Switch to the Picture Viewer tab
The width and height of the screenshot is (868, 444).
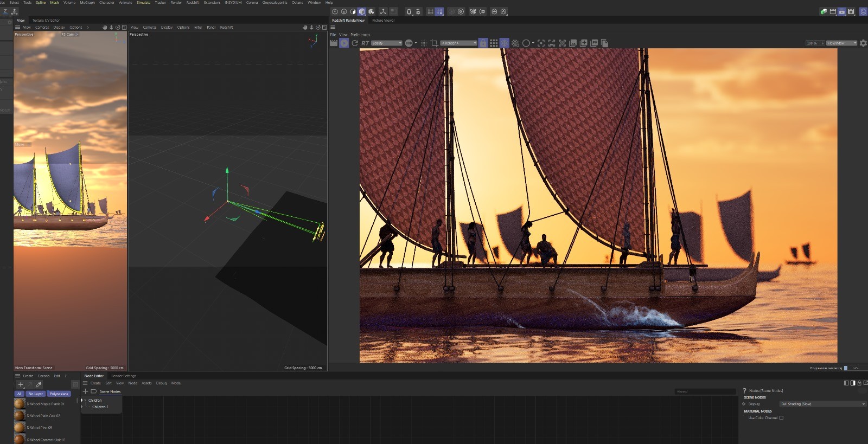[x=384, y=21]
